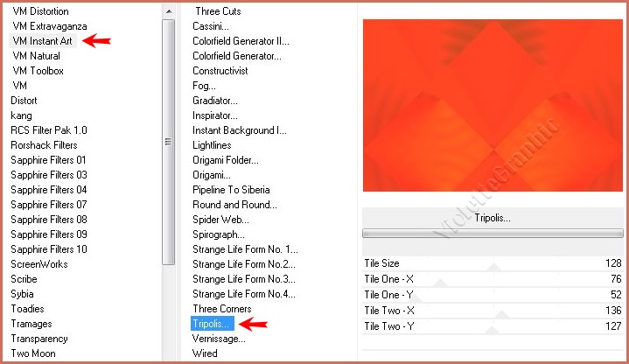Set the Tile Two - Y slider
This screenshot has height=364, width=629.
[x=492, y=326]
